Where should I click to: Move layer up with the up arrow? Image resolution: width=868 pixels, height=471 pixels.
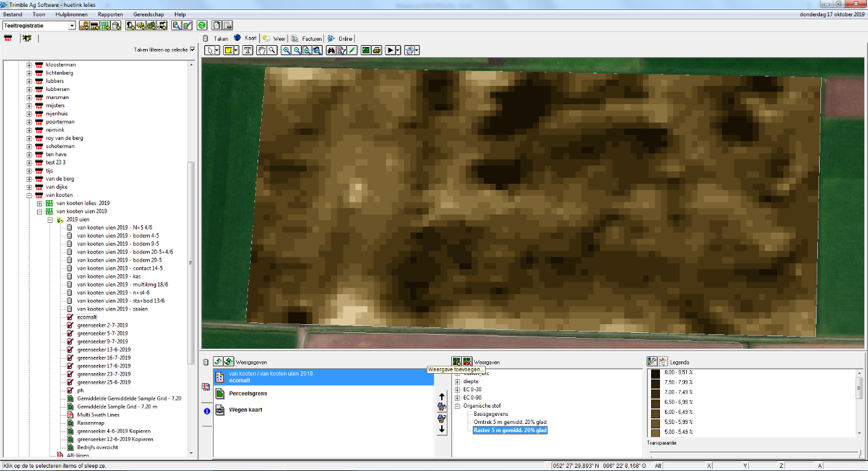click(442, 396)
